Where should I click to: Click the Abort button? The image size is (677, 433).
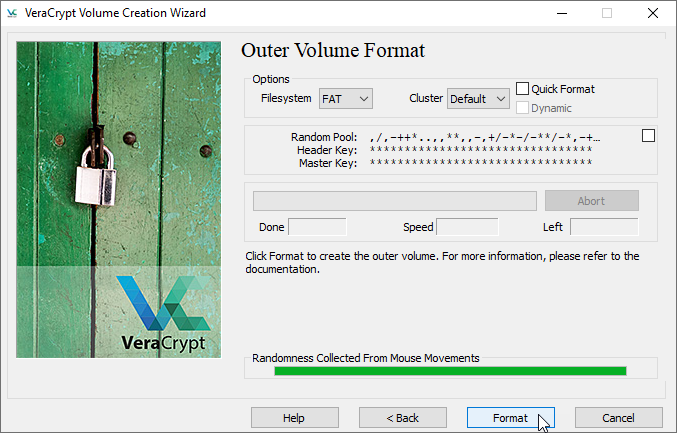click(x=591, y=200)
